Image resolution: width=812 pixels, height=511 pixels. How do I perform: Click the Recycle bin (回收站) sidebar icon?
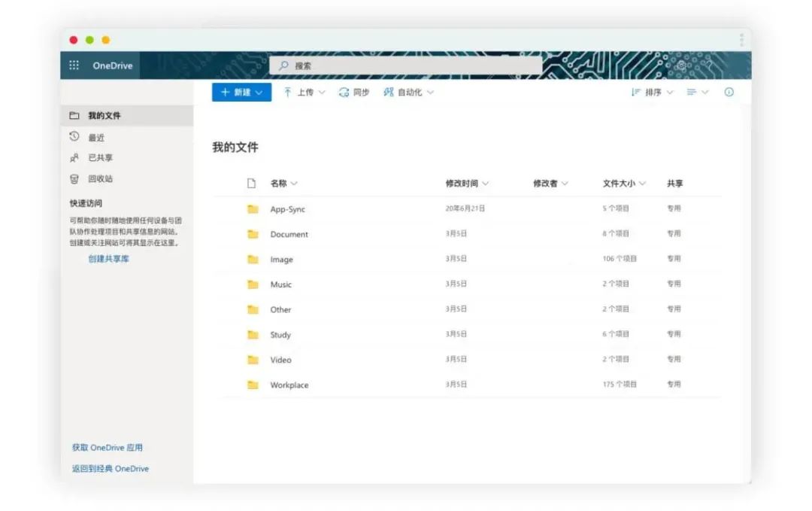tap(74, 179)
